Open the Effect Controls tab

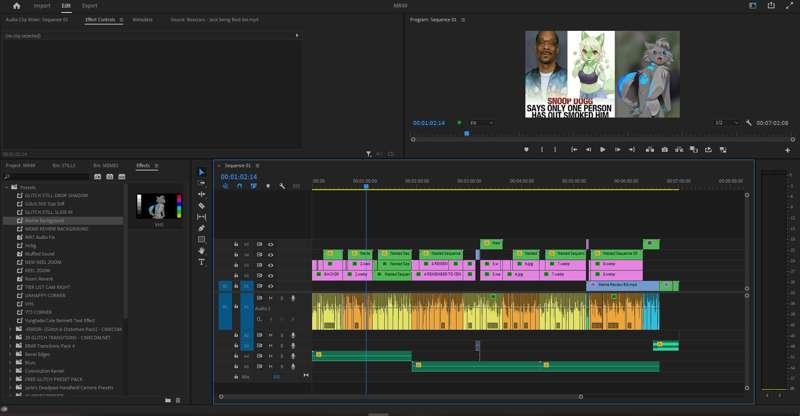(x=100, y=20)
